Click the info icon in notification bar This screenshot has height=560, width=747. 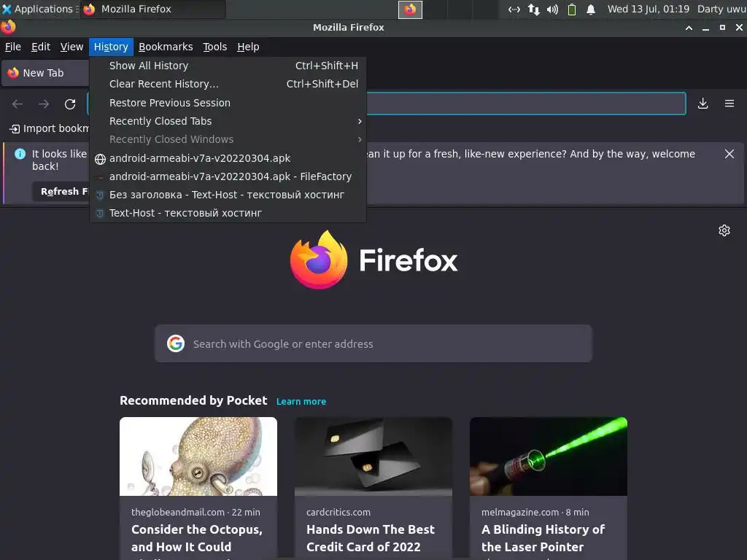tap(20, 154)
